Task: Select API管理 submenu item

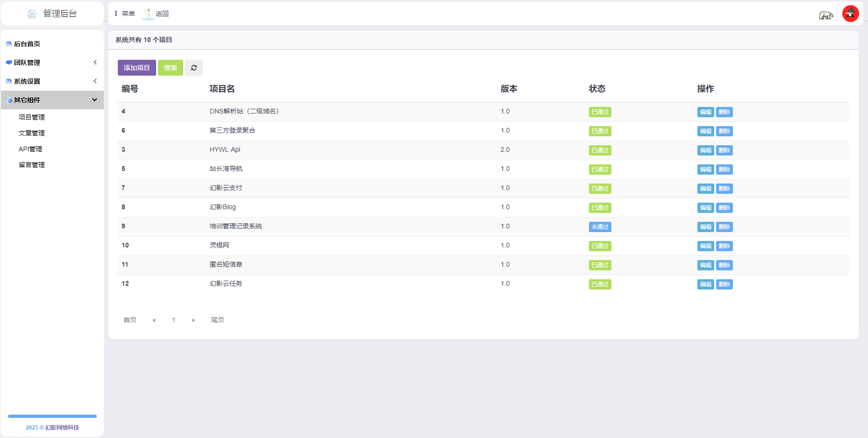Action: (x=30, y=149)
